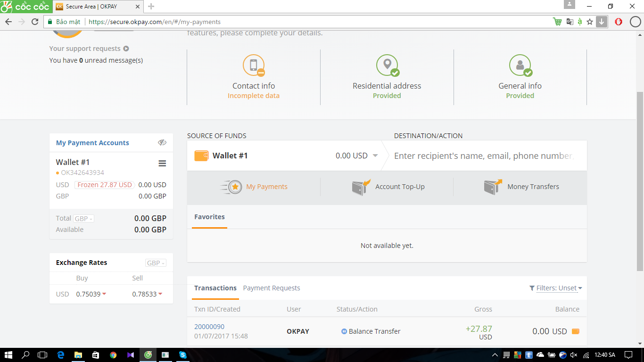Click the orange wallet icon in transaction row
The image size is (644, 362).
tap(576, 331)
